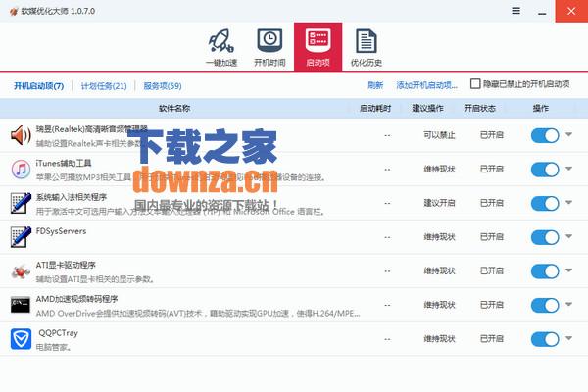588x392 pixels.
Task: Open the 优化历史 document tab
Action: tap(366, 47)
